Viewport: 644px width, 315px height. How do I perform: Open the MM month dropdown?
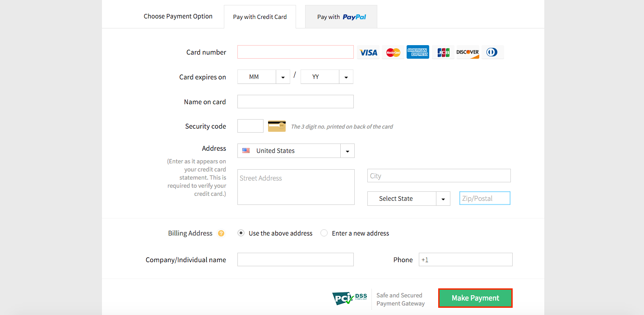(283, 76)
